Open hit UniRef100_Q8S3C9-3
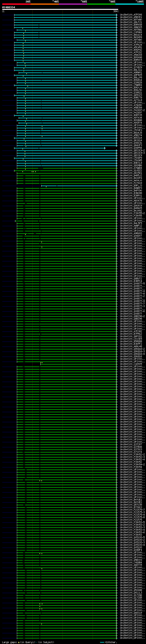Image resolution: width=146 pixels, height=644 pixels. click(x=132, y=153)
